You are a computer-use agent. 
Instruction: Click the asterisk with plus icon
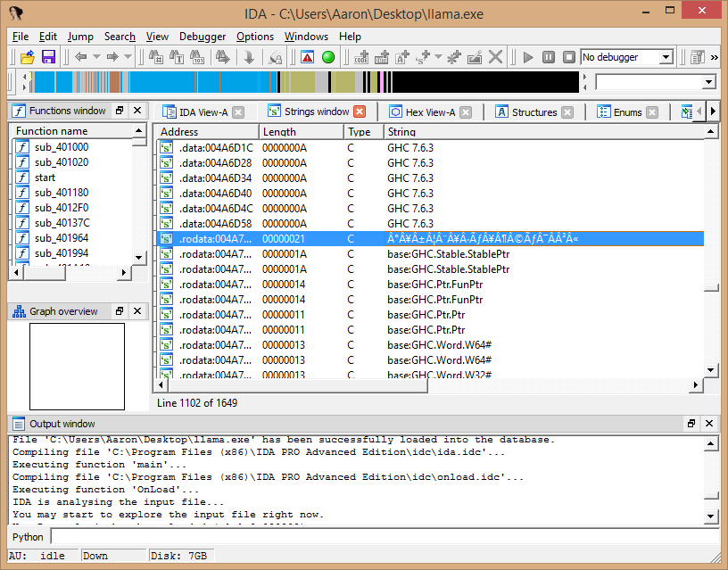[453, 57]
